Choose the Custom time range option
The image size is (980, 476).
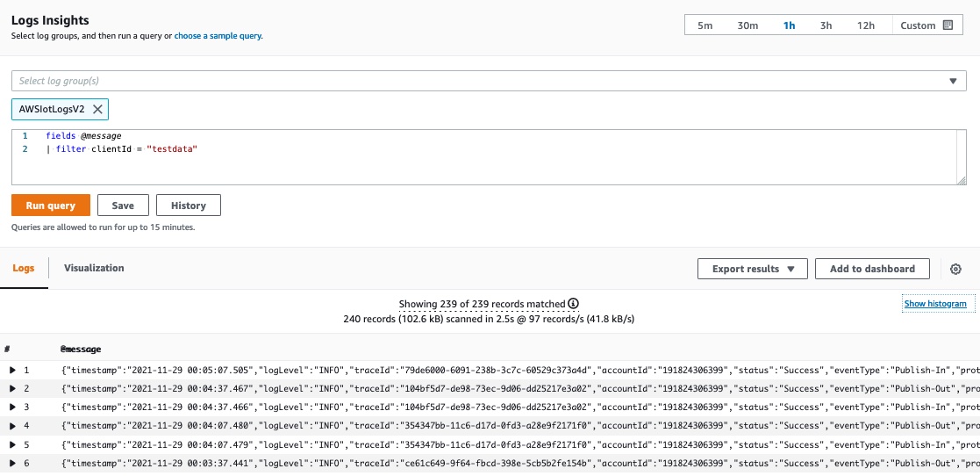coord(926,25)
